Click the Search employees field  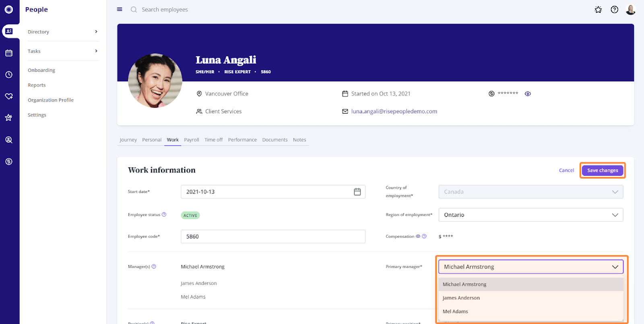(165, 9)
